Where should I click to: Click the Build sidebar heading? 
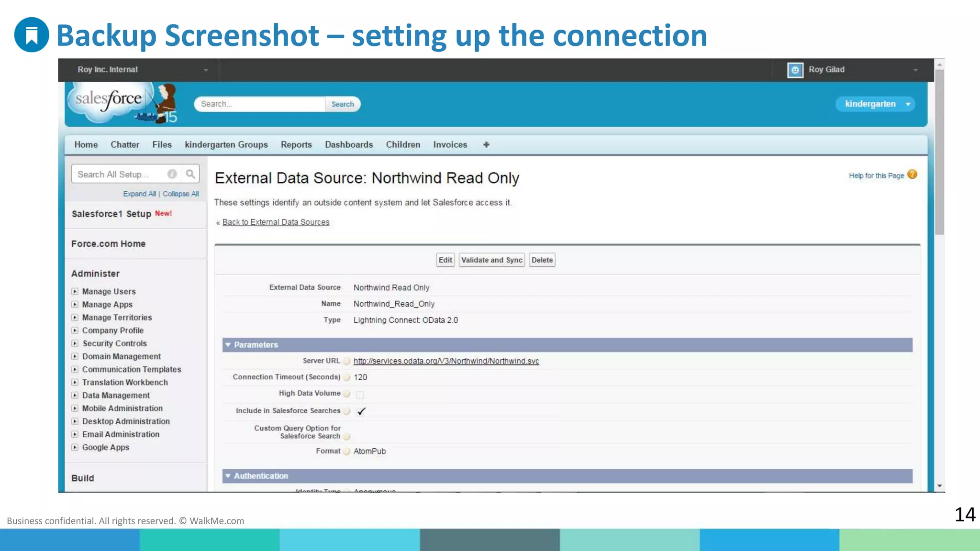tap(83, 478)
